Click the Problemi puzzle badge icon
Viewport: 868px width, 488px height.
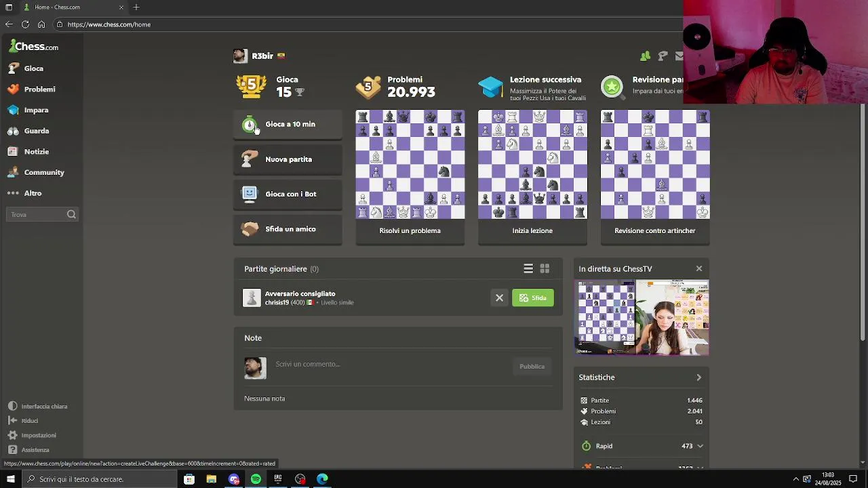(368, 86)
